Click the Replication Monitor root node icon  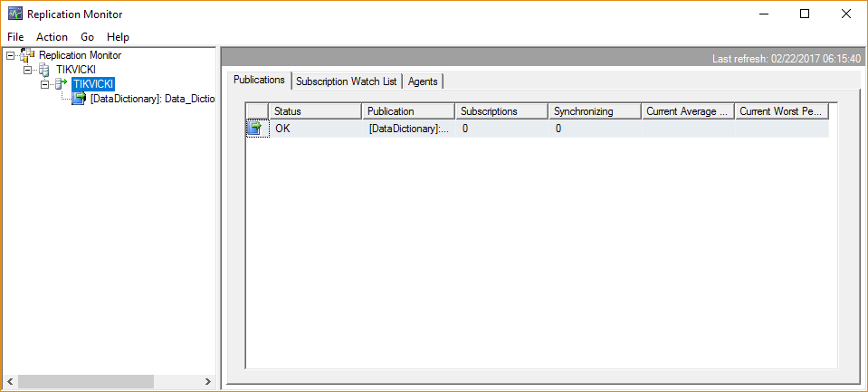pos(26,55)
